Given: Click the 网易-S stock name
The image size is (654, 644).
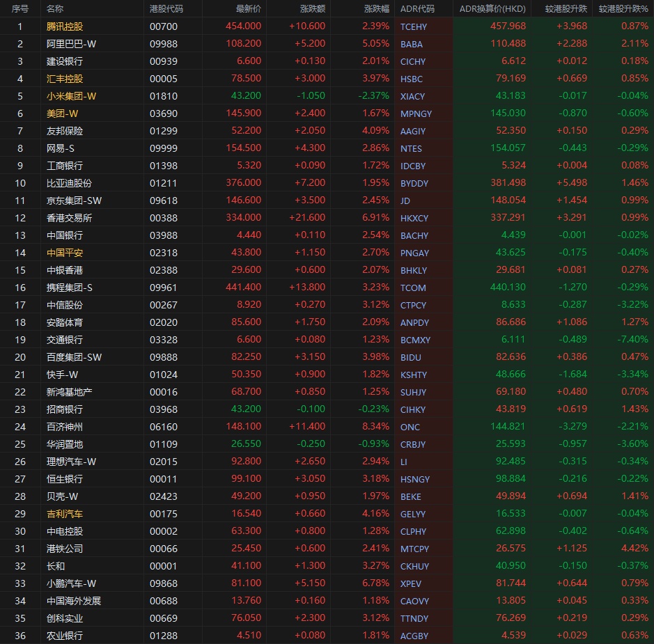Looking at the screenshot, I should [x=61, y=148].
